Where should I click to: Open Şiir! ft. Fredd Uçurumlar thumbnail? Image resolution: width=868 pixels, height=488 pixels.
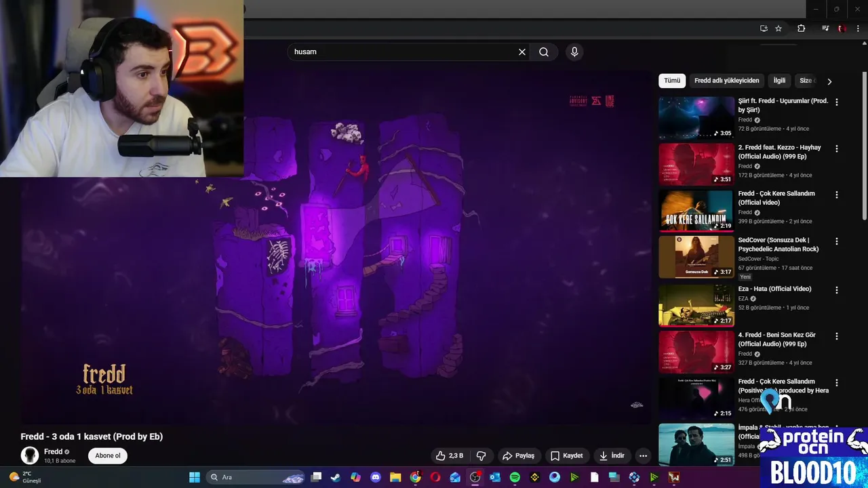pos(696,118)
